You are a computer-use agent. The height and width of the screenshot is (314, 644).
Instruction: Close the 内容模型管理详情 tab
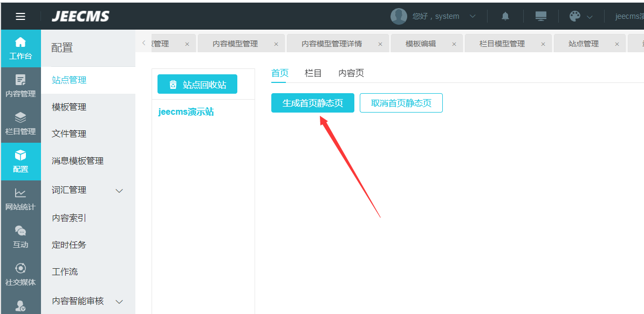tap(380, 44)
